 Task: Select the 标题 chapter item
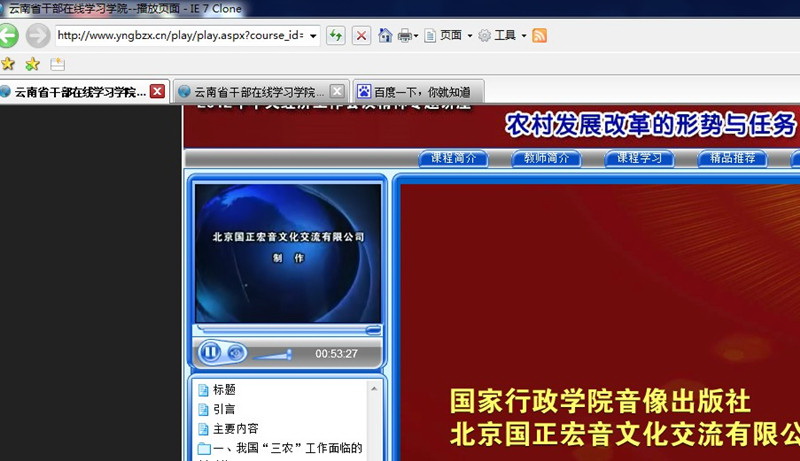point(224,390)
